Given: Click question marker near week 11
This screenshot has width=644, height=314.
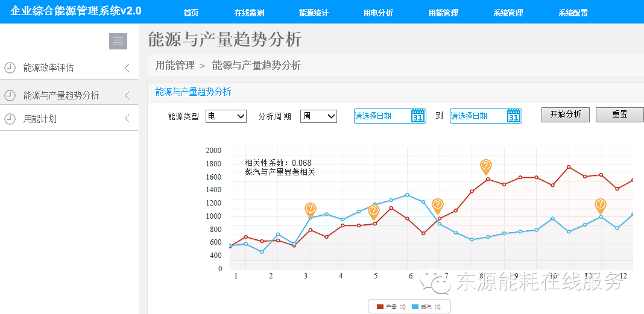Looking at the screenshot, I should coord(601,205).
